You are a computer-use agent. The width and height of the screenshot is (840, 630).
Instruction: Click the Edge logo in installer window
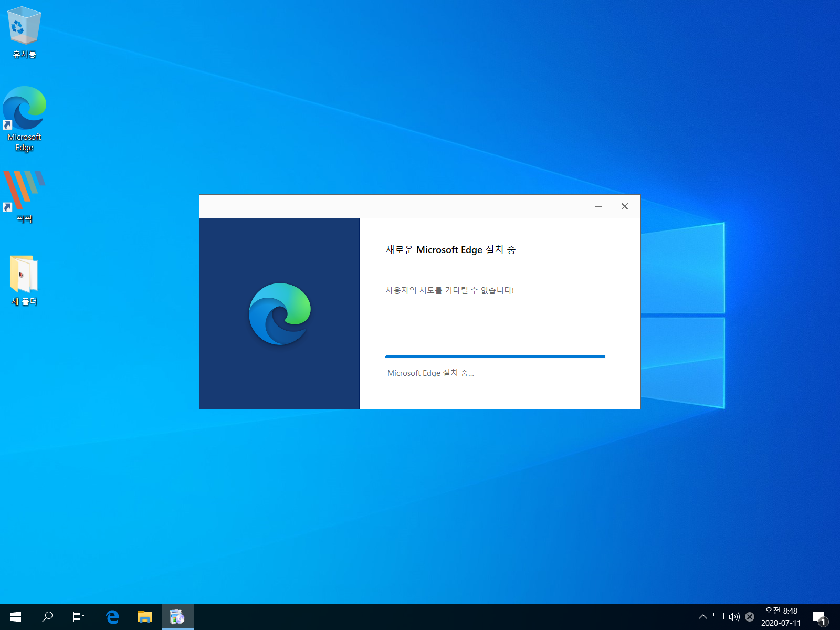280,314
